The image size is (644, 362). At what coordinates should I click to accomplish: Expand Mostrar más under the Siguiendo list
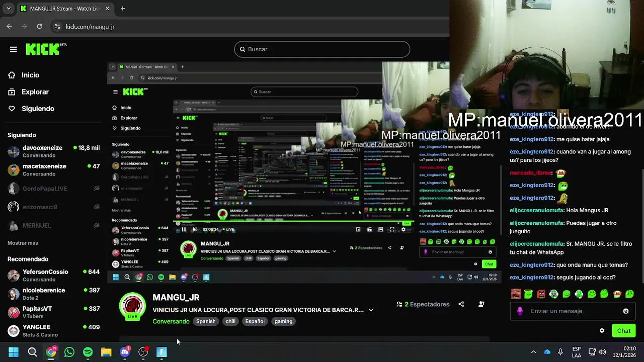[x=23, y=243]
